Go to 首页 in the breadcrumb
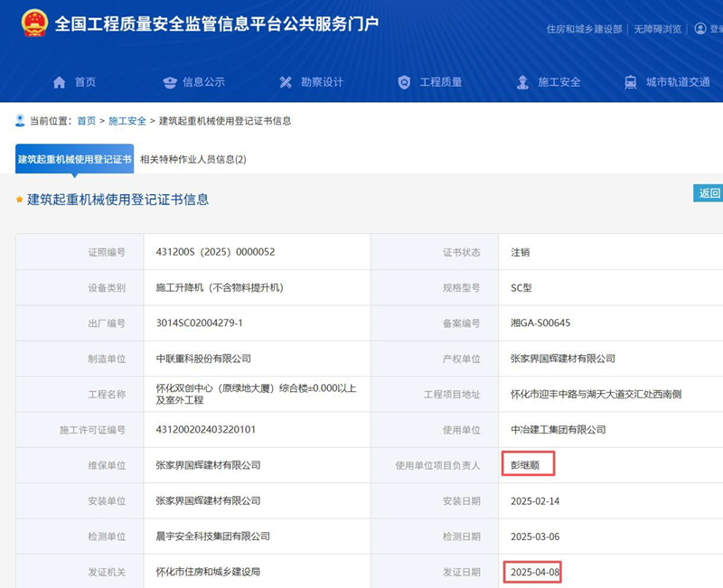 [x=86, y=121]
